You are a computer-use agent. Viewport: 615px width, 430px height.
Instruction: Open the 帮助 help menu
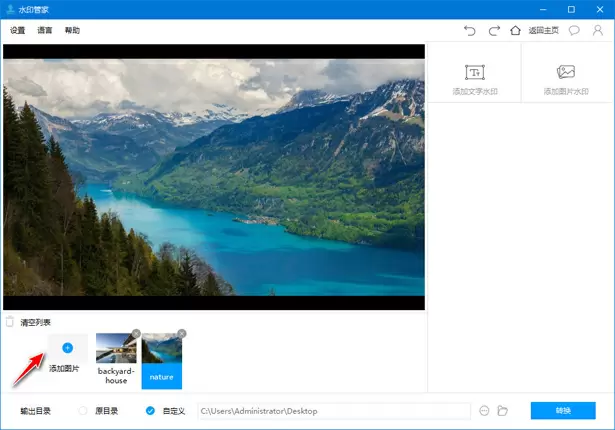pos(72,31)
